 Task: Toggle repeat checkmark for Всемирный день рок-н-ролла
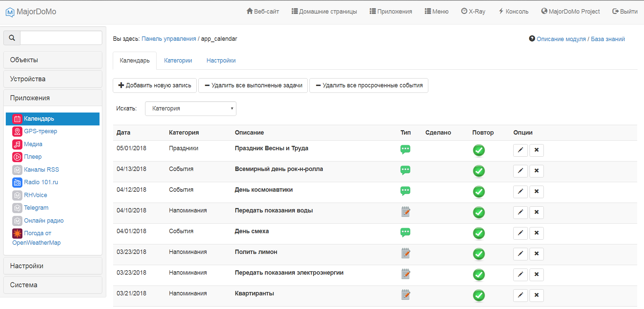point(479,171)
